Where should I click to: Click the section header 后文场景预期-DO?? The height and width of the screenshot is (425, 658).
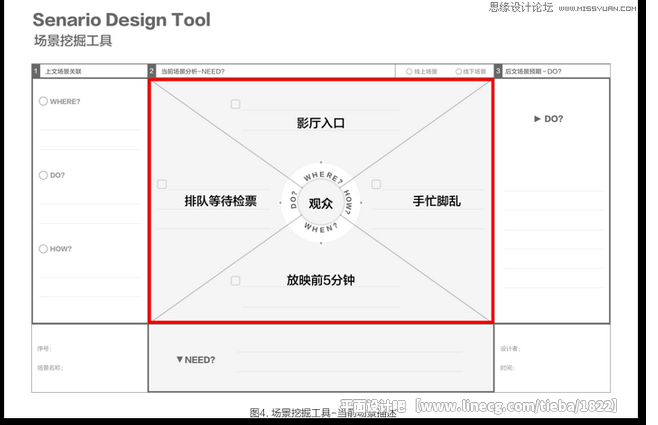click(x=533, y=72)
